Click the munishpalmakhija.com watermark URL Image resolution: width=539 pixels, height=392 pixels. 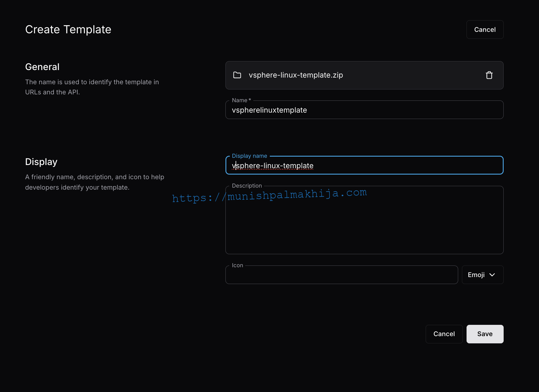click(269, 195)
